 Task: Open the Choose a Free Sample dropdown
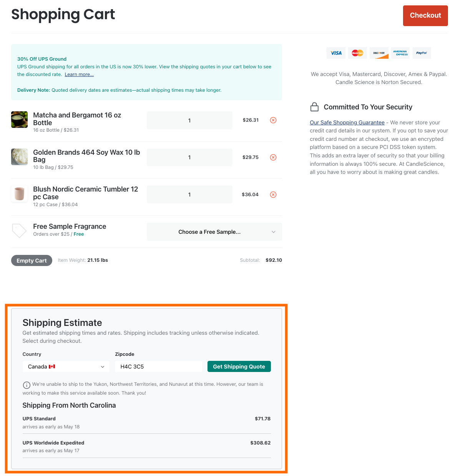(x=214, y=232)
